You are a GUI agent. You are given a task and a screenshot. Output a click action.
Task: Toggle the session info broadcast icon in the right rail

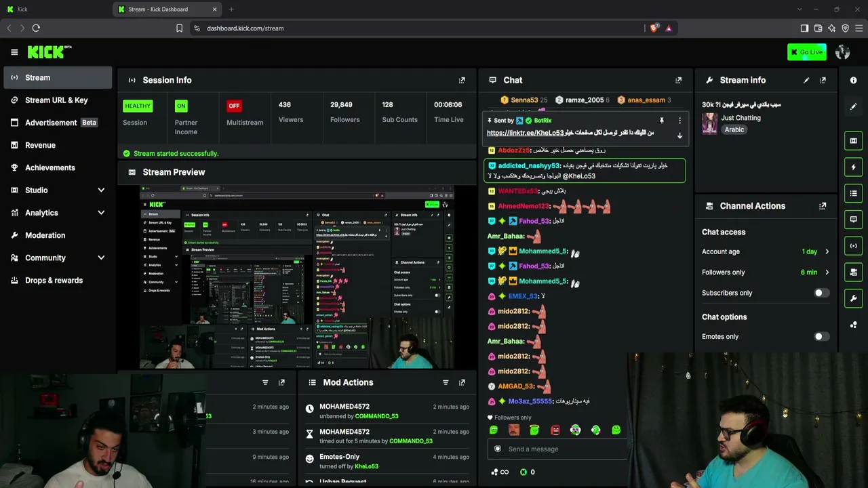(853, 246)
